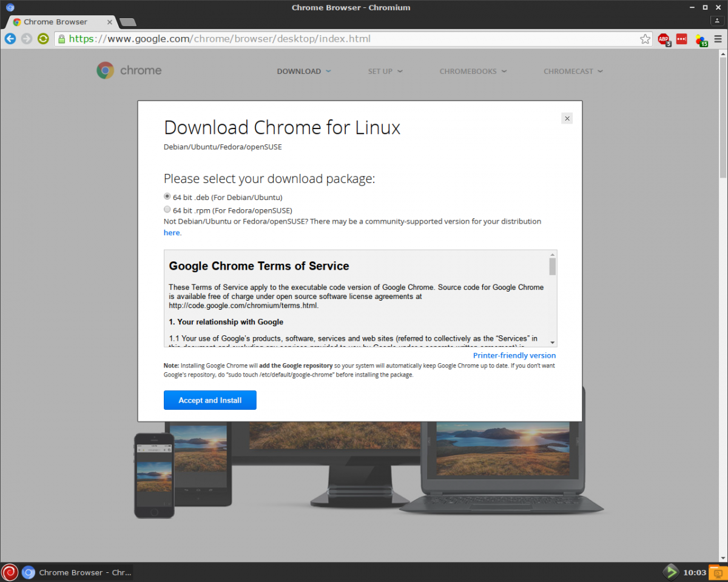Expand the SET UP menu
Viewport: 728px width, 582px height.
point(385,71)
